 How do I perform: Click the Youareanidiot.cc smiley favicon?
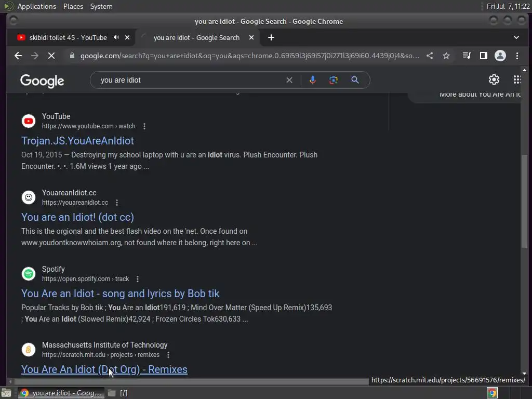(29, 197)
